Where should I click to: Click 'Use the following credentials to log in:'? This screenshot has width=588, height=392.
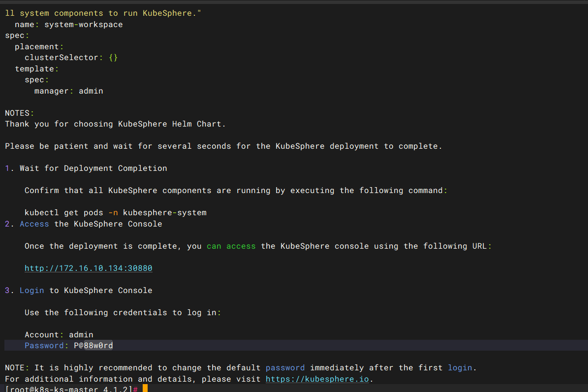point(123,312)
